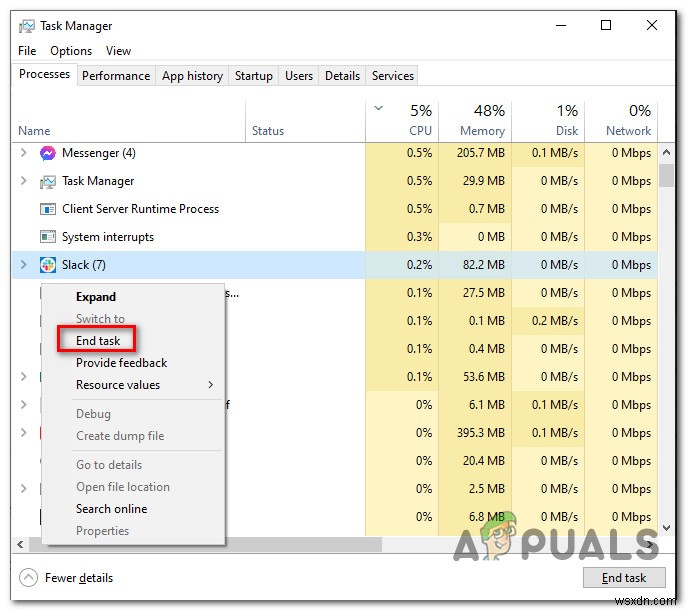Sort by the Name column header

click(x=34, y=131)
